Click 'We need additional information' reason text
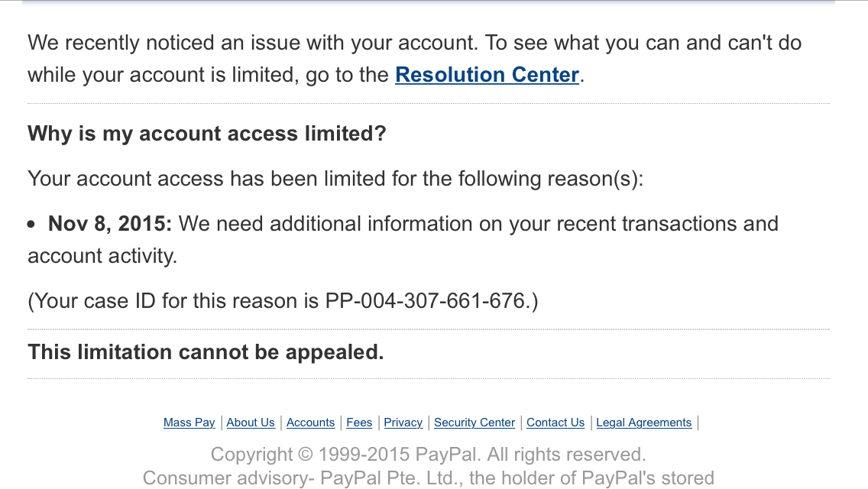 (478, 224)
